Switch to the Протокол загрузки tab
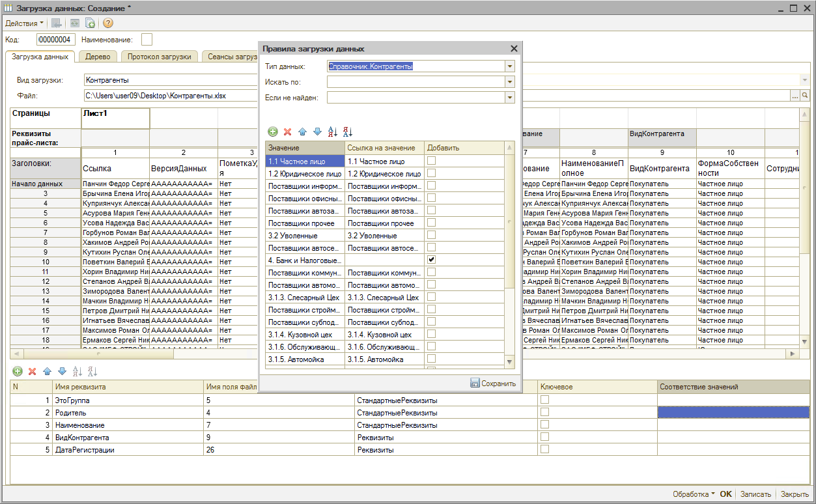 159,57
